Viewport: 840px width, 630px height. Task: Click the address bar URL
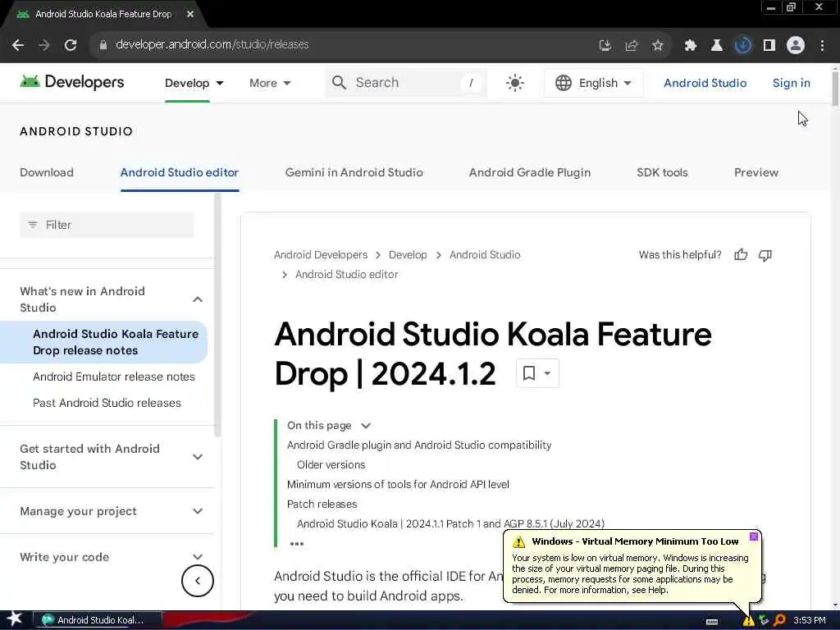212,45
